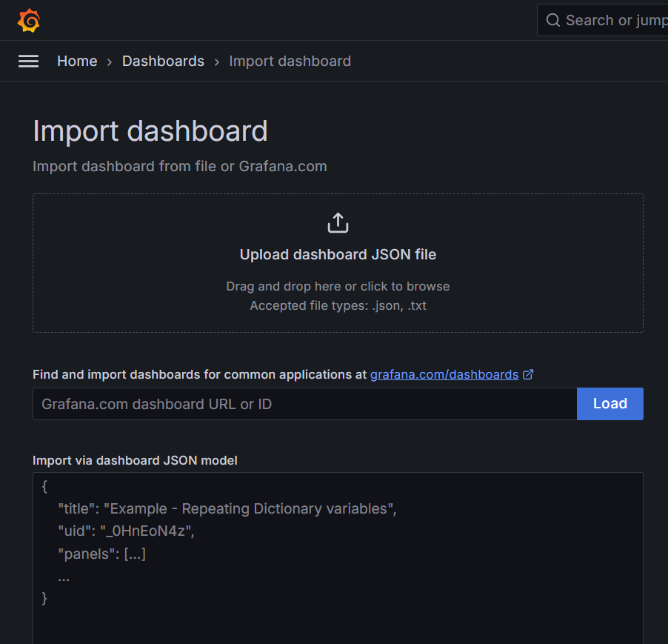668x644 pixels.
Task: Open Dashboards from the breadcrumb trail
Action: 163,61
